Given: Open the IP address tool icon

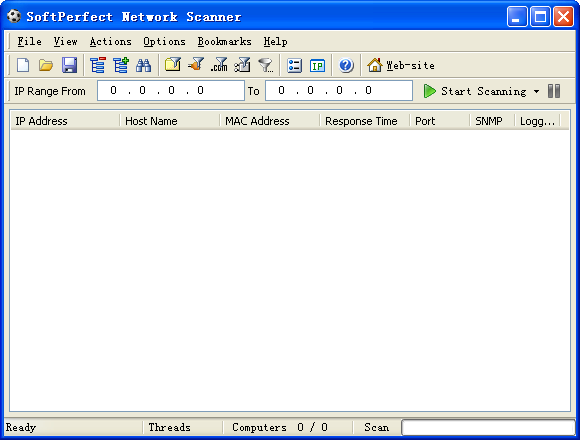Looking at the screenshot, I should click(x=317, y=66).
